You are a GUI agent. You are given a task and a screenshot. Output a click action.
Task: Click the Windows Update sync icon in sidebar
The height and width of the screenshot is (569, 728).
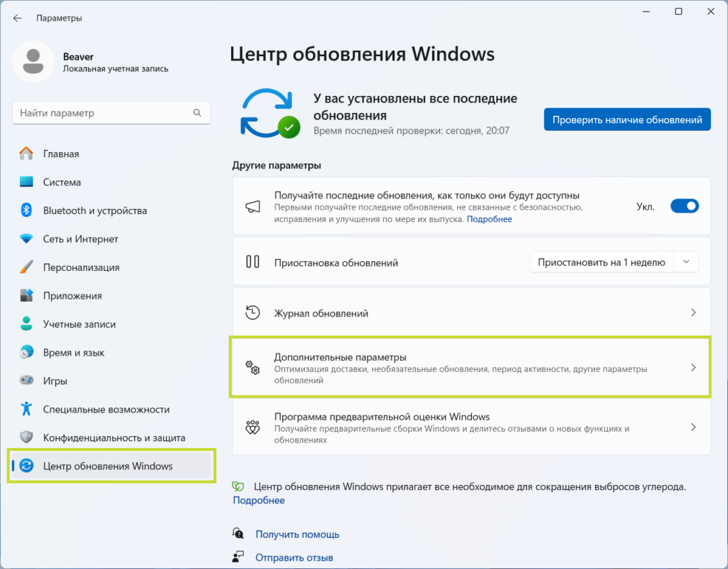pos(26,465)
